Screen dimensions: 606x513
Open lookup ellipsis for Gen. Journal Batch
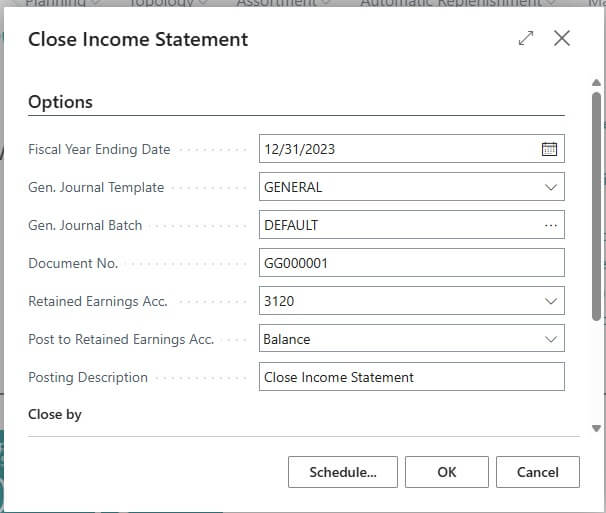[551, 225]
